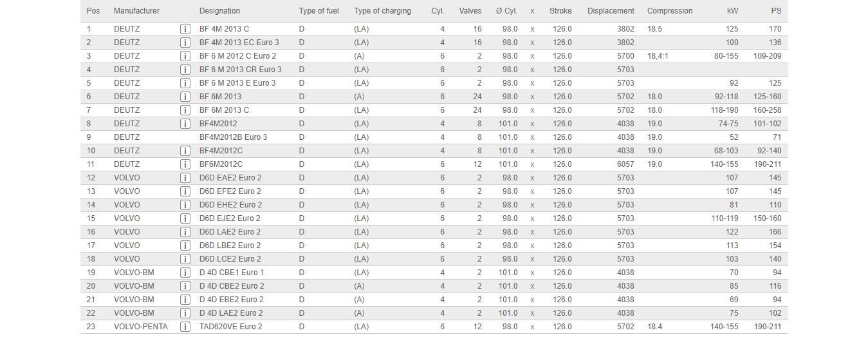Select the D6D LCE2 Euro 2 designation
The width and height of the screenshot is (868, 337).
tap(230, 259)
